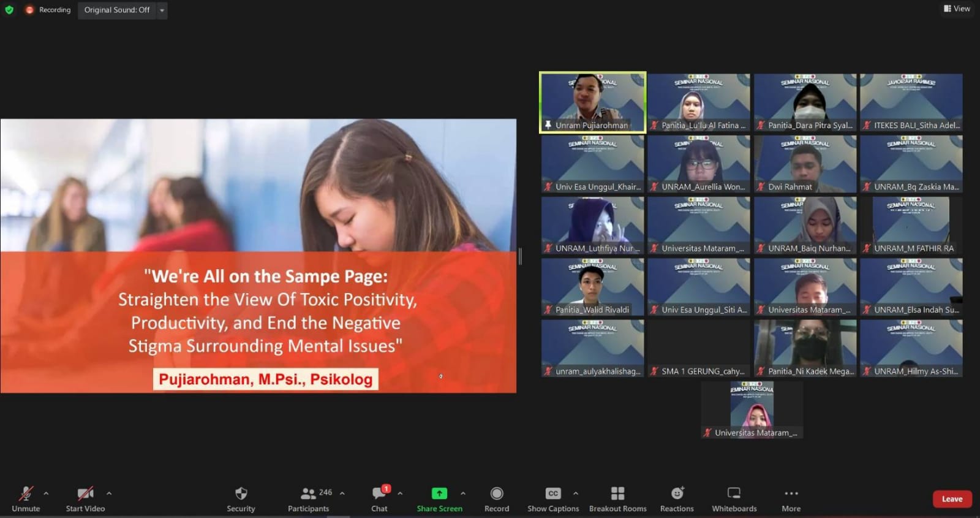Select the UNRAM_Aurellia video tile
Screen dimensions: 980x518
click(699, 164)
